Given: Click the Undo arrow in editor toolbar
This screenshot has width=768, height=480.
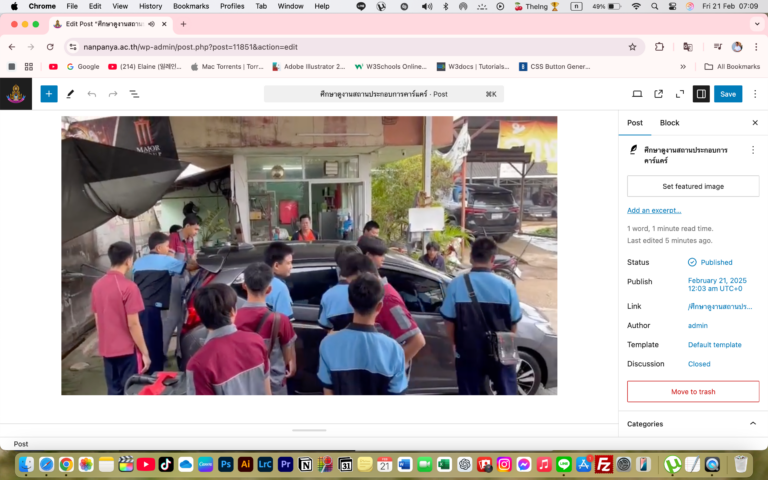Looking at the screenshot, I should (92, 94).
